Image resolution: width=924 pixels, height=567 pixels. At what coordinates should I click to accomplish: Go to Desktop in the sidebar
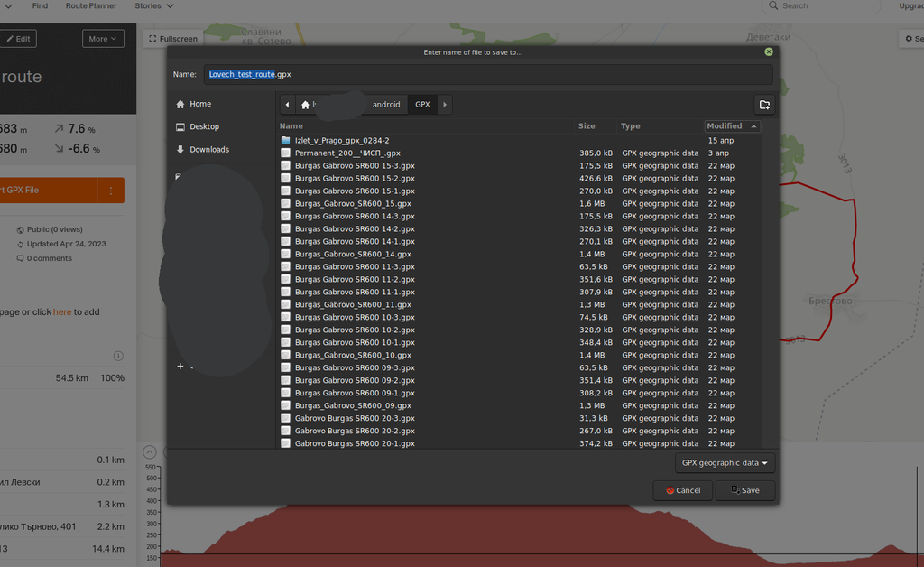pos(204,127)
